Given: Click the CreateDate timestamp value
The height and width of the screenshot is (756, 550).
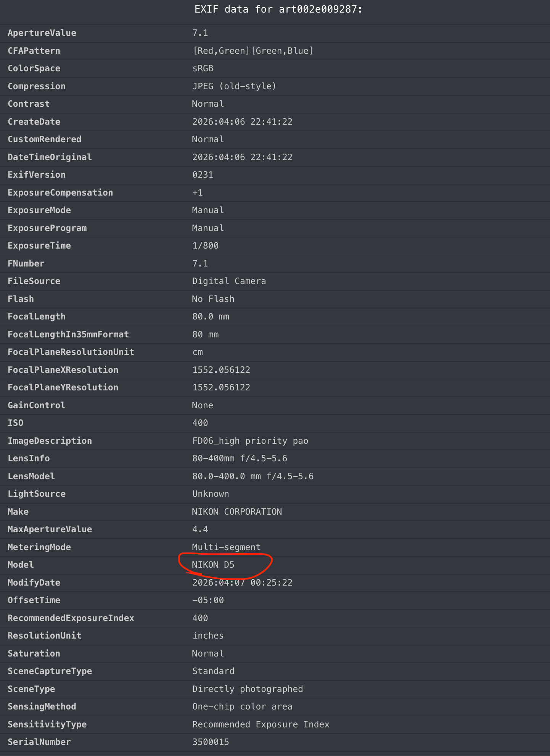Looking at the screenshot, I should [x=242, y=122].
